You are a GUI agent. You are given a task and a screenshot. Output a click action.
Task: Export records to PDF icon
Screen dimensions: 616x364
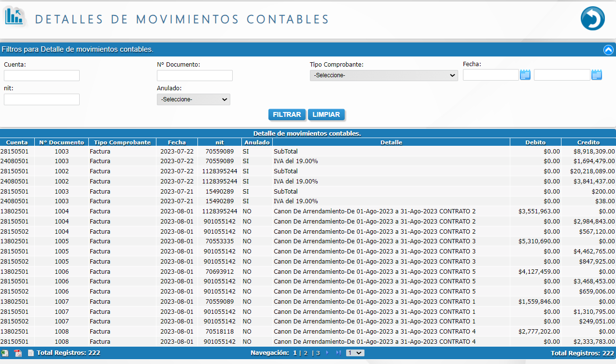18,353
